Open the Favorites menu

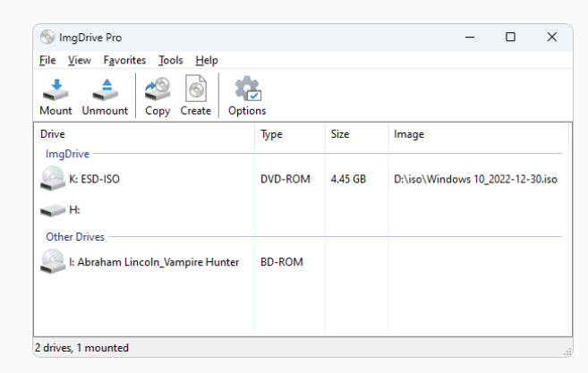pos(124,60)
